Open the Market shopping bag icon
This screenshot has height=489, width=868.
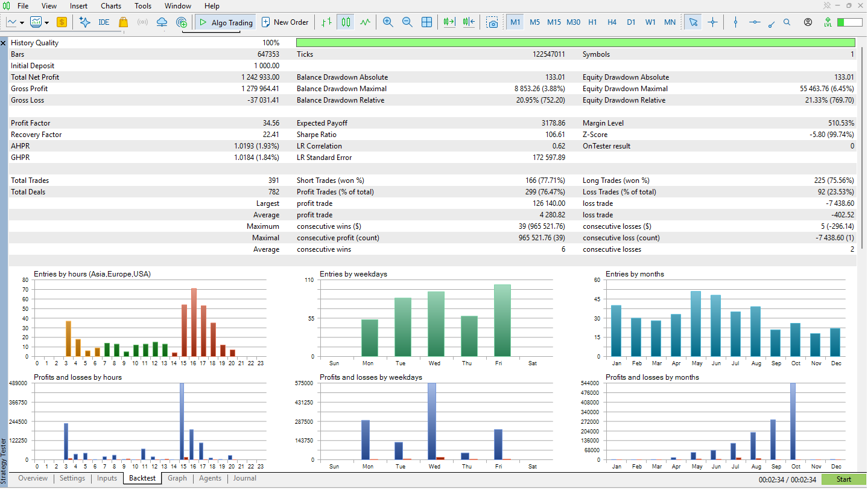123,22
